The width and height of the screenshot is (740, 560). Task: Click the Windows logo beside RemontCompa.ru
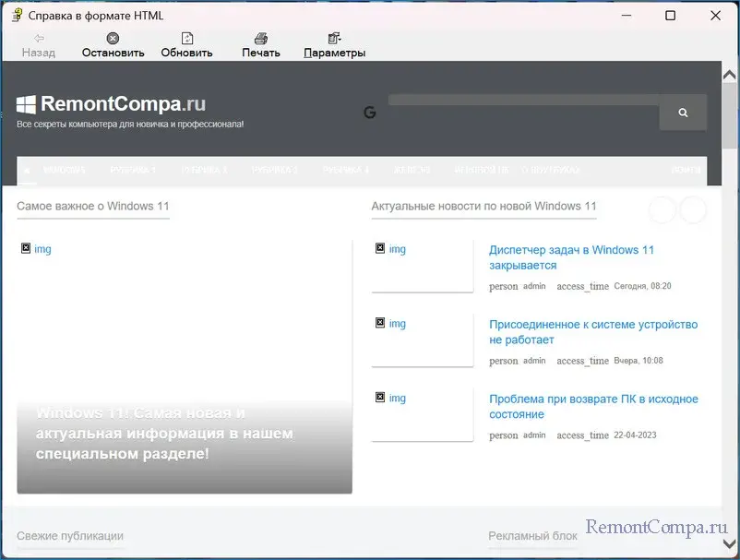[27, 104]
